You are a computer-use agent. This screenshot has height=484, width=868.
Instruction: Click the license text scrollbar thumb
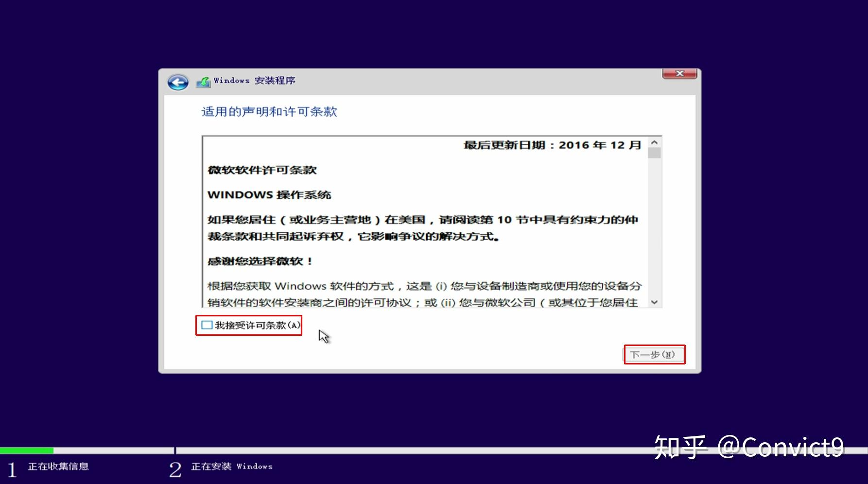pyautogui.click(x=654, y=153)
